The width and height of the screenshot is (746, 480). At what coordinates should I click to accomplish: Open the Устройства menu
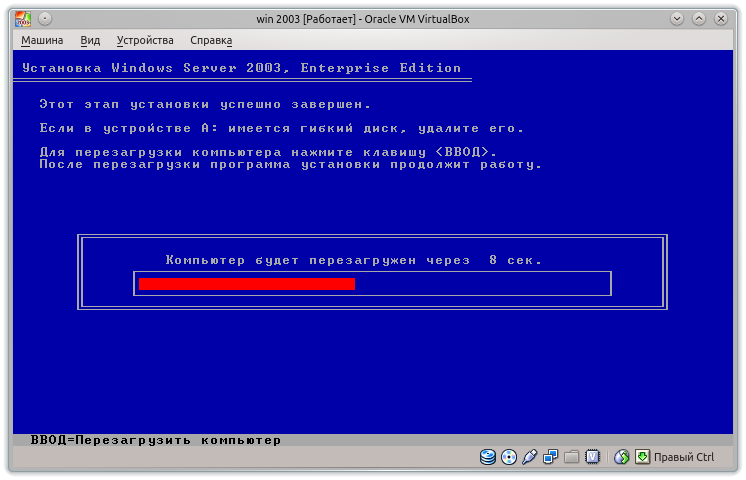point(145,40)
